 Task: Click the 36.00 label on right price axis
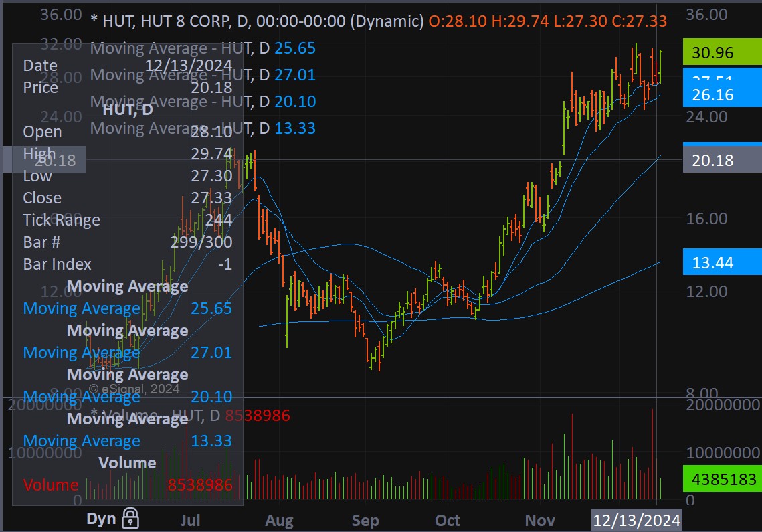click(x=706, y=14)
